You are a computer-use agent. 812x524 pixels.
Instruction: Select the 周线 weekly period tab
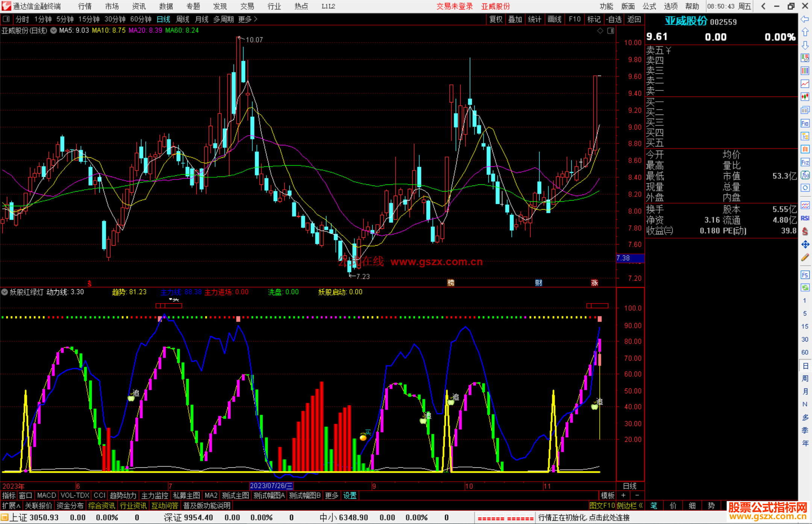[x=183, y=19]
